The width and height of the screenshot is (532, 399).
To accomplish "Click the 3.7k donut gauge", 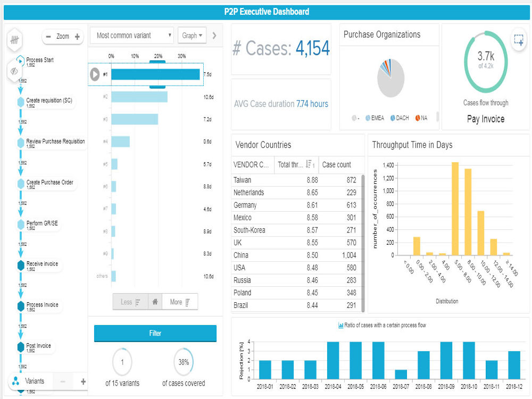I will tap(486, 62).
